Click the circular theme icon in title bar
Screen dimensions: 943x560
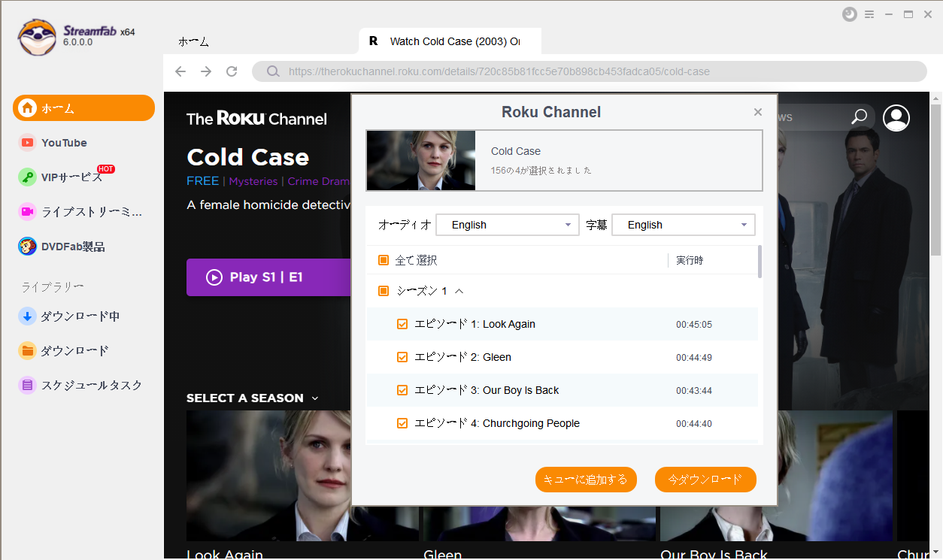(850, 14)
